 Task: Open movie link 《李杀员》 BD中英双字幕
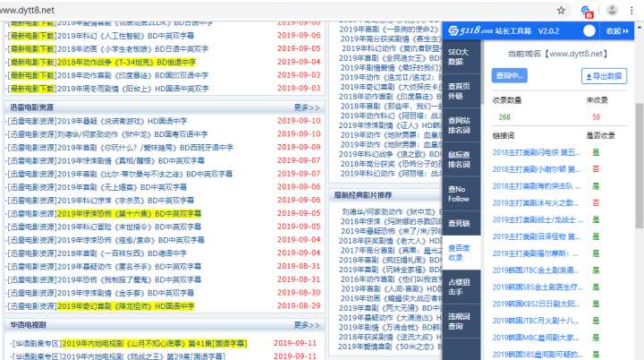tap(125, 201)
